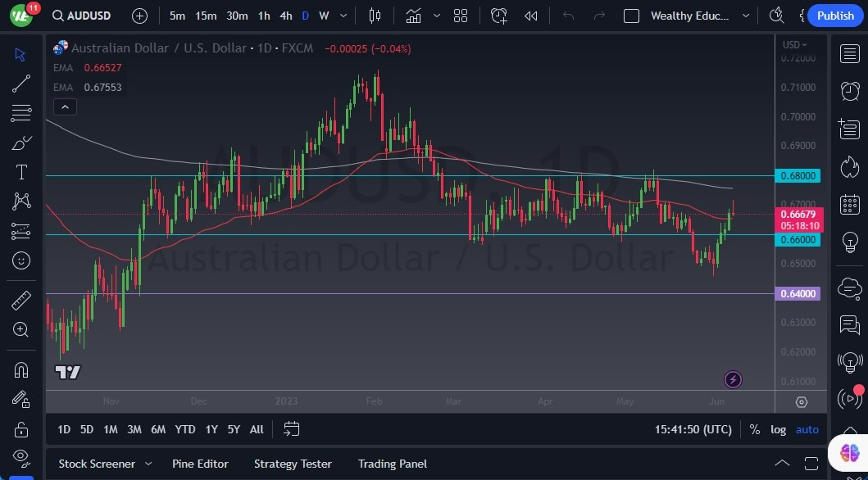This screenshot has width=868, height=480.
Task: Select the Trend Line drawing tool
Action: [21, 84]
